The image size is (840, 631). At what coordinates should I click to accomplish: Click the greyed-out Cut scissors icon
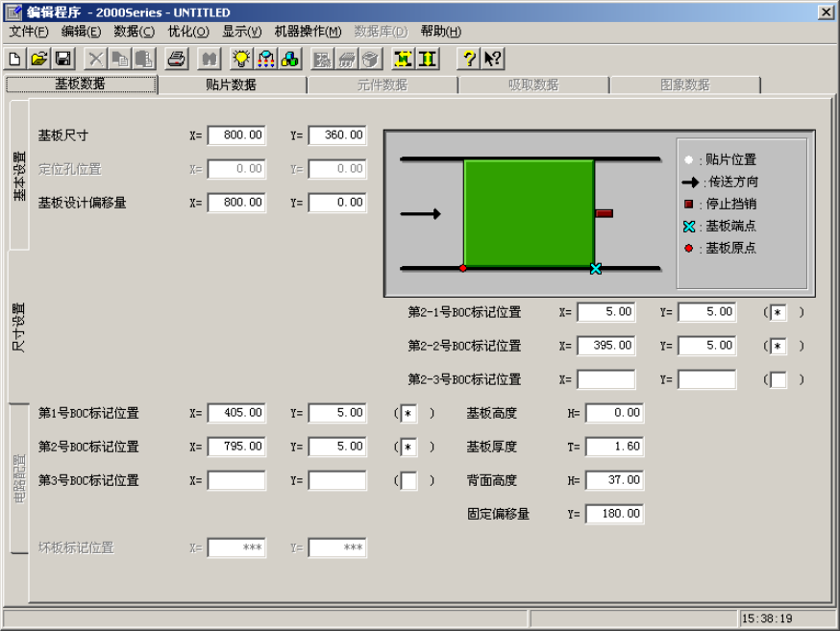(95, 59)
